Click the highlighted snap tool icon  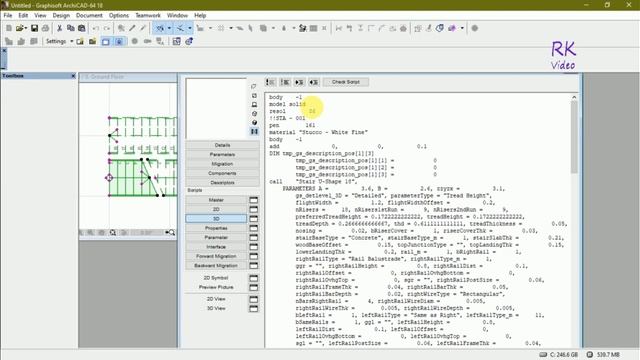180,28
